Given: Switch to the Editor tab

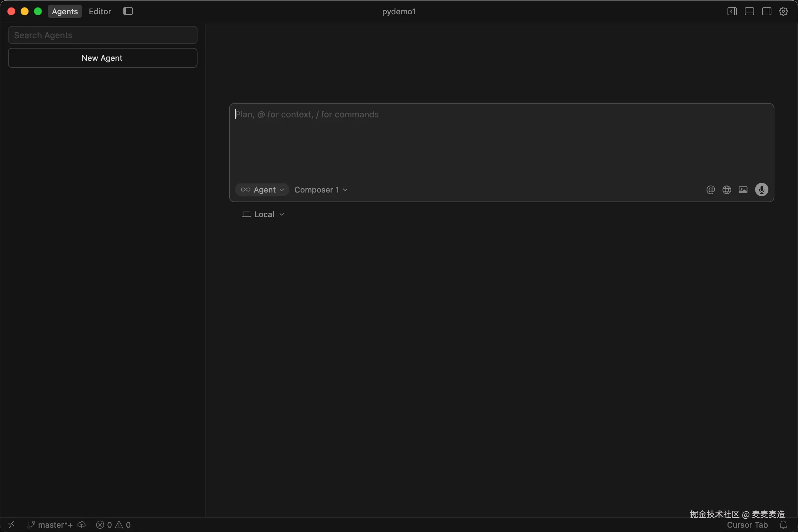Looking at the screenshot, I should pyautogui.click(x=100, y=11).
